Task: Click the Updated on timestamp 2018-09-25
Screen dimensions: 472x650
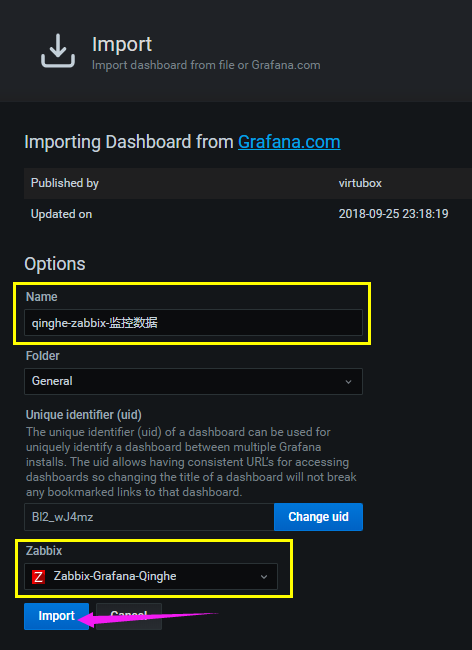Action: coord(393,214)
